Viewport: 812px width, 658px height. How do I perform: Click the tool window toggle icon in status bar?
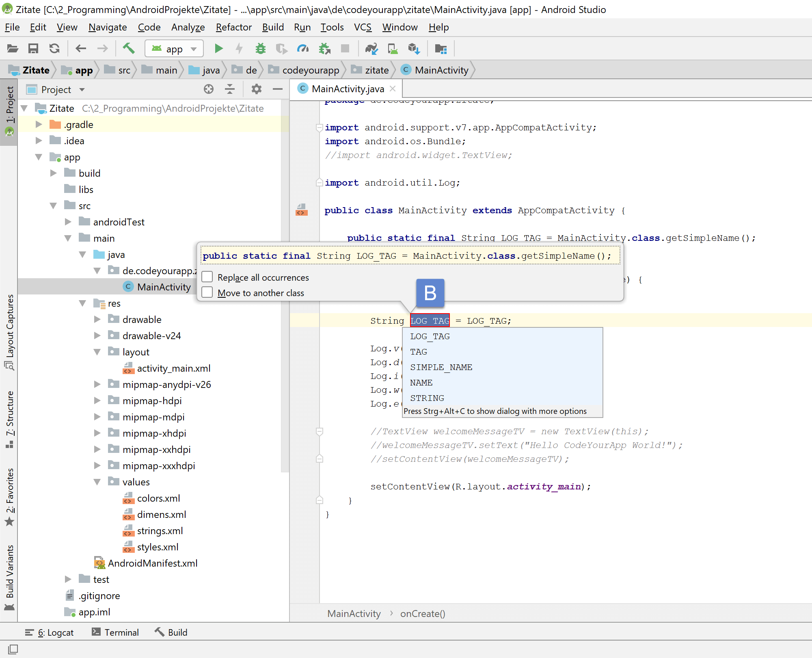(x=13, y=649)
